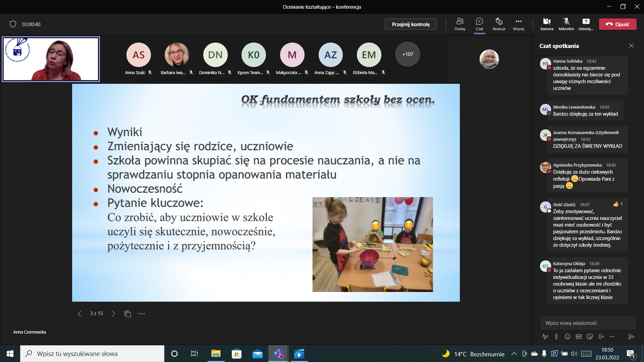Click the self-view avatar photo

tap(489, 59)
